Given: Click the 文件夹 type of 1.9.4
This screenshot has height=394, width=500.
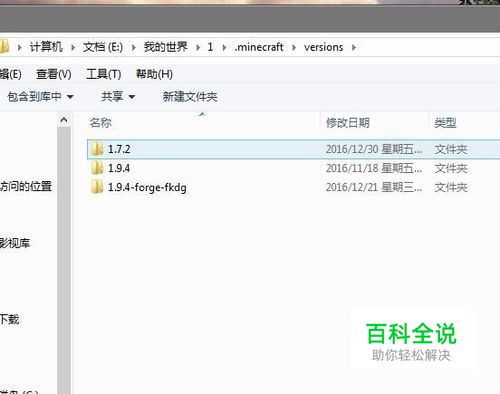Looking at the screenshot, I should click(451, 168).
